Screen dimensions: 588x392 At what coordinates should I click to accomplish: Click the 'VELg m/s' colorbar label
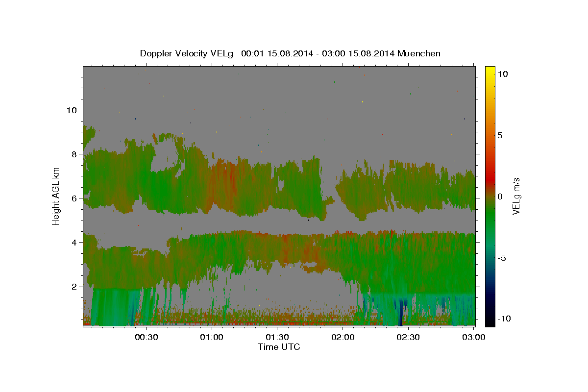(516, 196)
